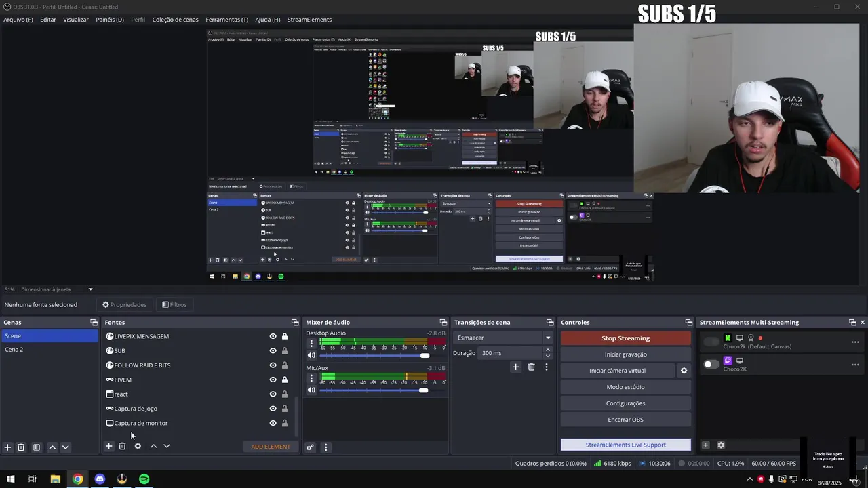Viewport: 868px width, 488px height.
Task: Click Iniciar gravação button
Action: click(625, 354)
